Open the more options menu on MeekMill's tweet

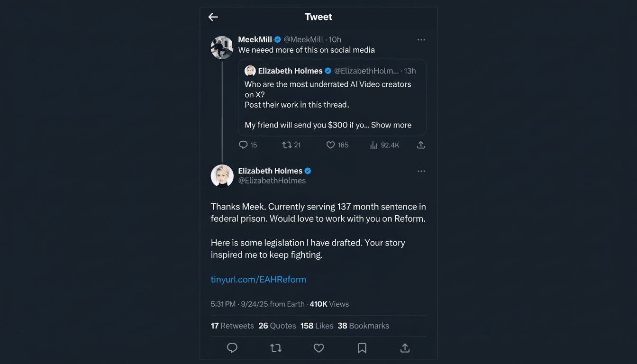click(421, 39)
